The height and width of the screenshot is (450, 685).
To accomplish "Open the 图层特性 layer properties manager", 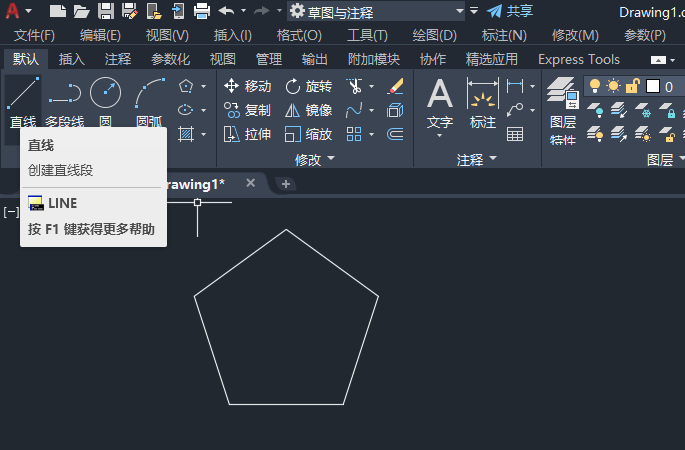I will click(x=563, y=111).
